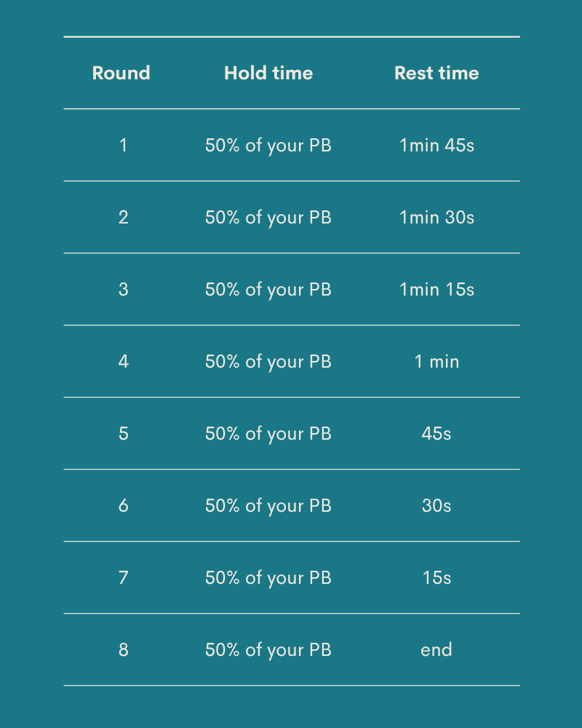Select round number 4 cell
The height and width of the screenshot is (728, 582).
click(x=123, y=361)
